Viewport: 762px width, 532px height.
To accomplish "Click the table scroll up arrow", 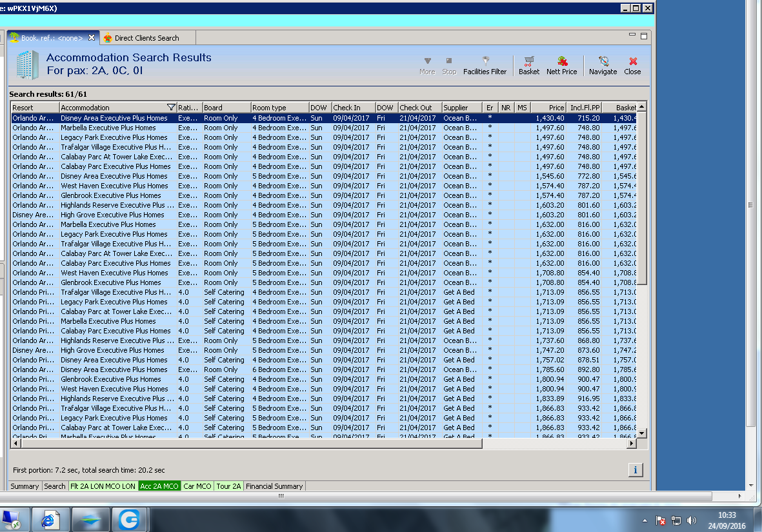I will (x=641, y=107).
